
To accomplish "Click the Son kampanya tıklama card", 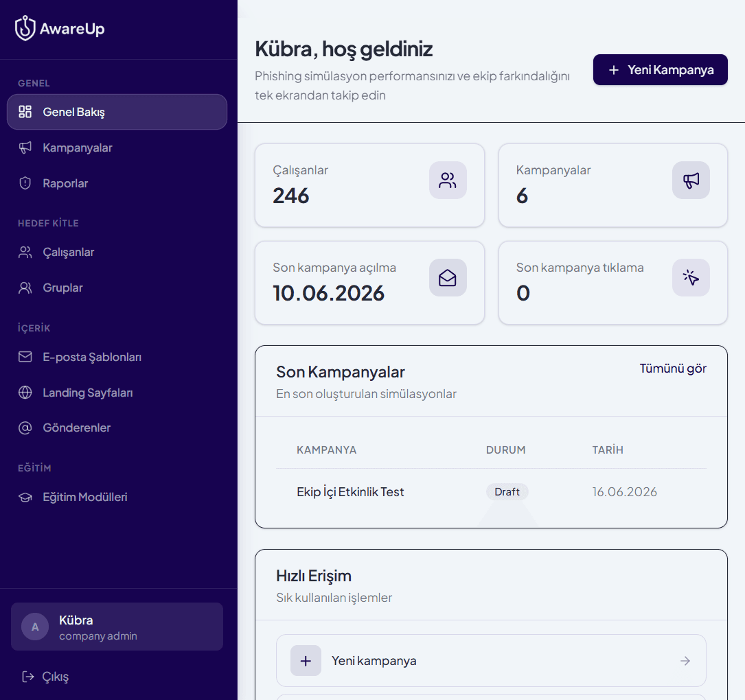I will point(613,283).
